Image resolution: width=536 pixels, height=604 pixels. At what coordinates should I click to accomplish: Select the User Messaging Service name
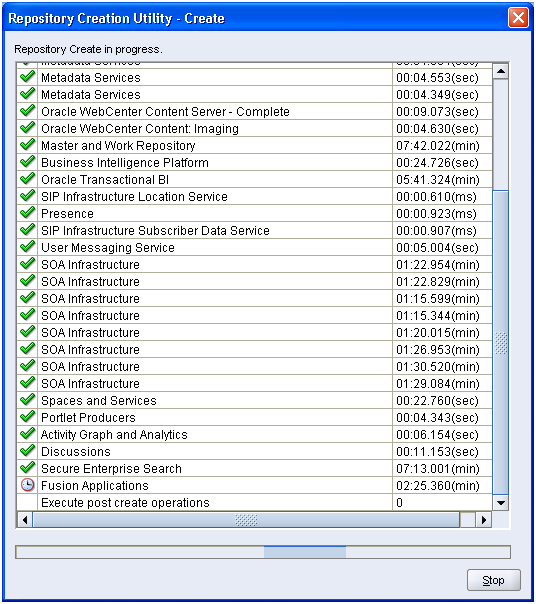pos(108,247)
